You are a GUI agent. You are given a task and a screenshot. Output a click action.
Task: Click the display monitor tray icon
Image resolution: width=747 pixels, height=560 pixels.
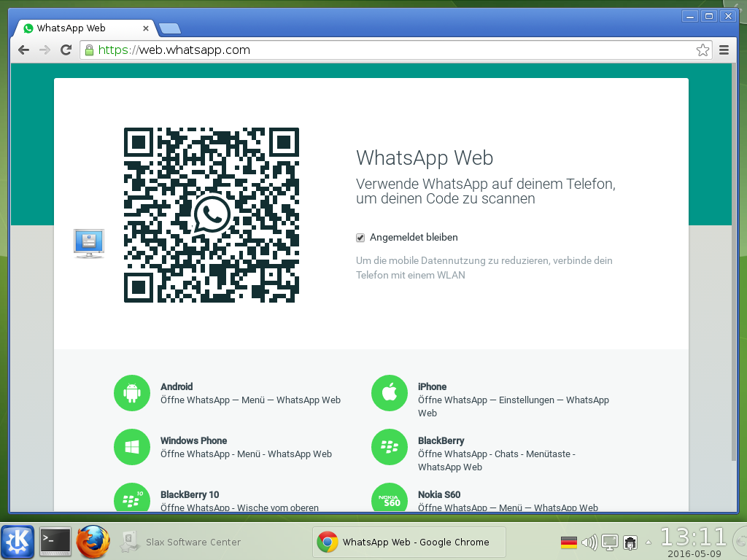(x=610, y=542)
